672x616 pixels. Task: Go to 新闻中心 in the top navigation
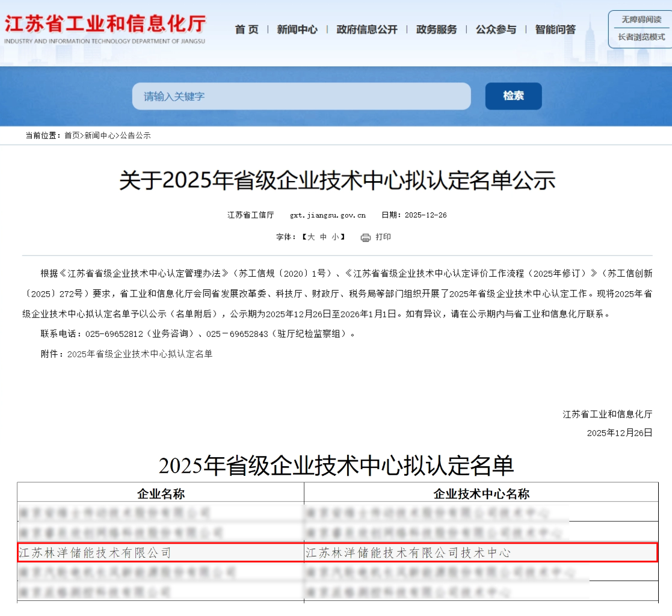pyautogui.click(x=297, y=29)
